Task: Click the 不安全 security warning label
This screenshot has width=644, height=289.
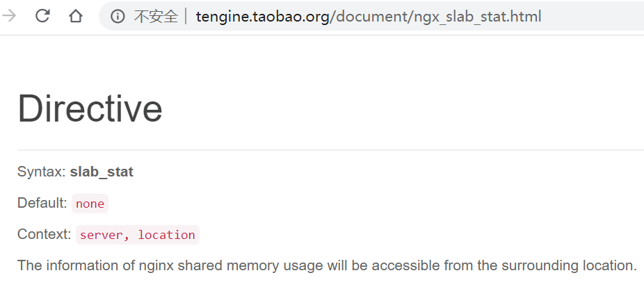Action: click(156, 17)
